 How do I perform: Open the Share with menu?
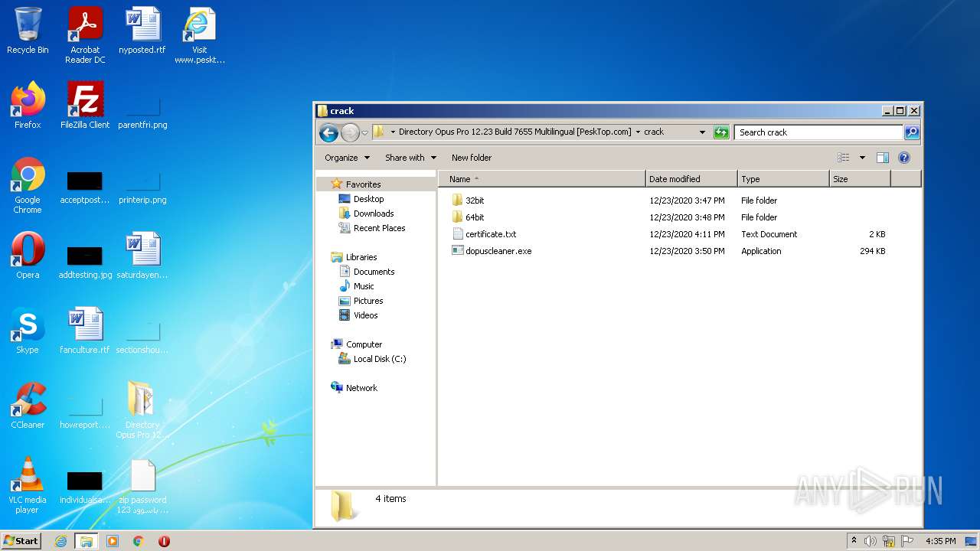tap(410, 158)
